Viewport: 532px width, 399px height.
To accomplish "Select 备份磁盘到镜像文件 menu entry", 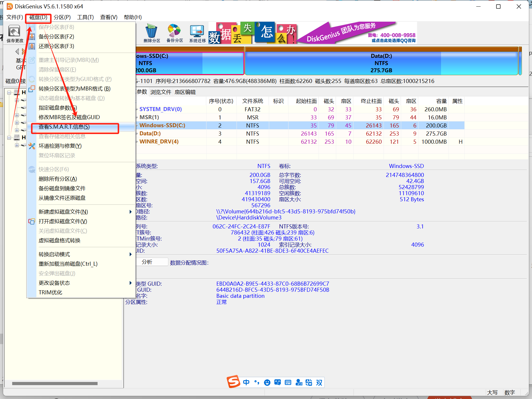I will coord(81,189).
